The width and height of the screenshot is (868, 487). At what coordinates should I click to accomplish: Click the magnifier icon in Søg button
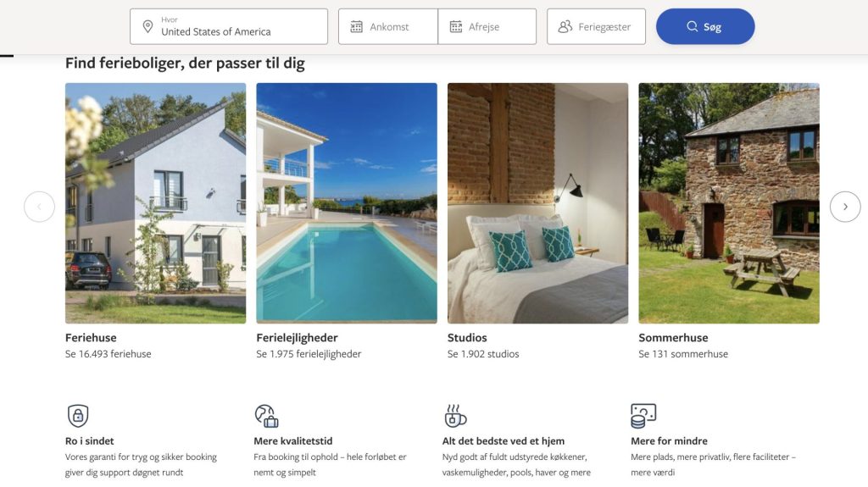(x=692, y=26)
